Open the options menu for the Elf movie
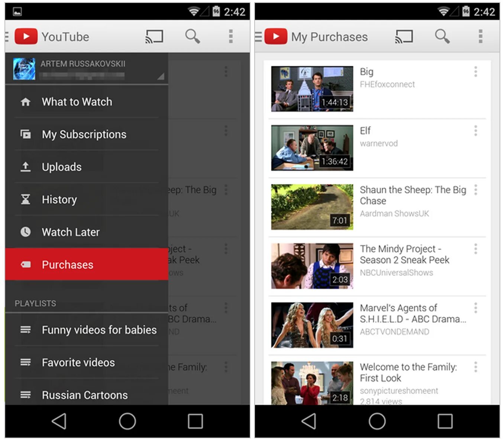The image size is (504, 442). pyautogui.click(x=475, y=131)
